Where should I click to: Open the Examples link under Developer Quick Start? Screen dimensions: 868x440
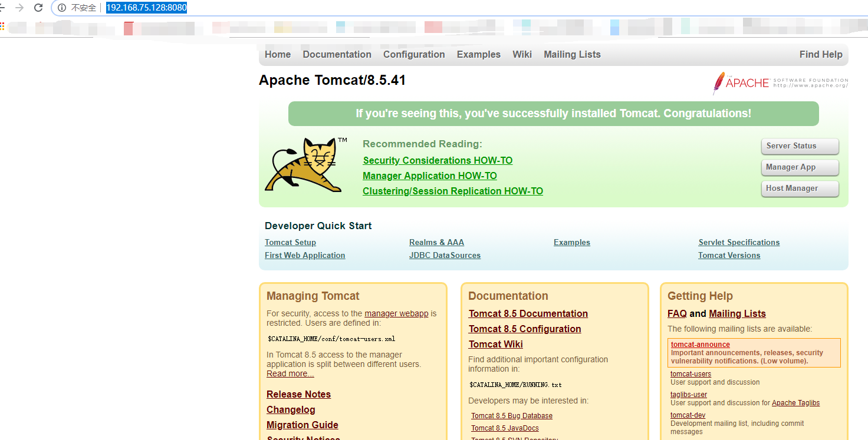coord(572,242)
